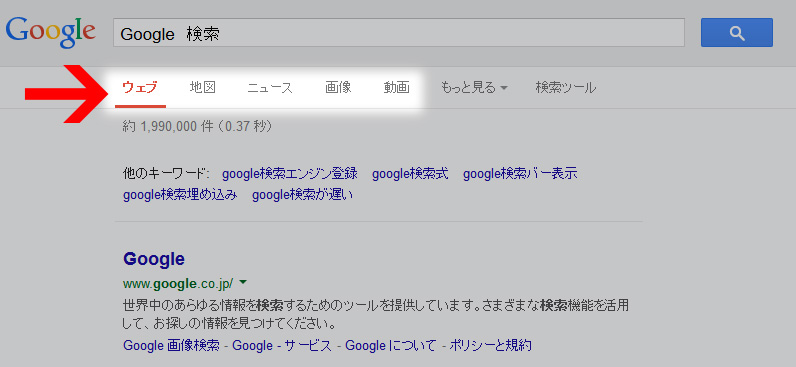Screen dimensions: 796x367
Task: Open the ポリシーと規約 sitelink
Action: pyautogui.click(x=490, y=346)
